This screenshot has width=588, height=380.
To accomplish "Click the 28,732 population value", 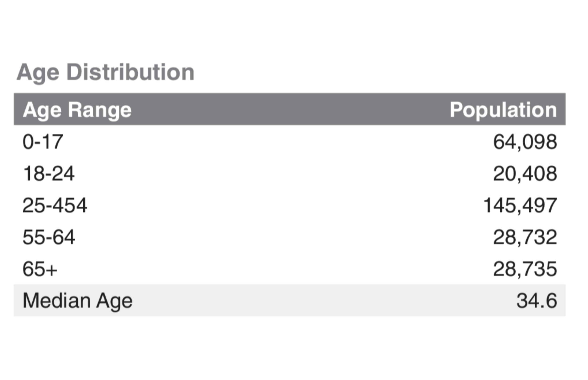I will coord(525,237).
